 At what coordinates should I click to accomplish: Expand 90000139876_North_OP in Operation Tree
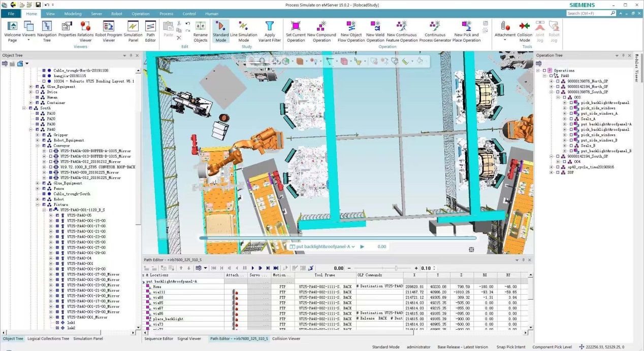(x=552, y=81)
